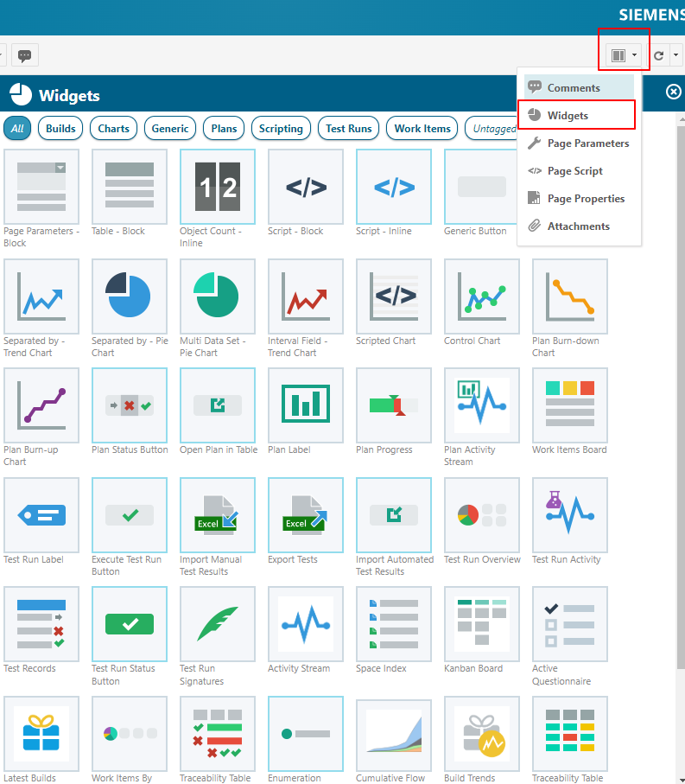Click the comment bubble toolbar icon
Screen dimensions: 685x784
pyautogui.click(x=25, y=55)
